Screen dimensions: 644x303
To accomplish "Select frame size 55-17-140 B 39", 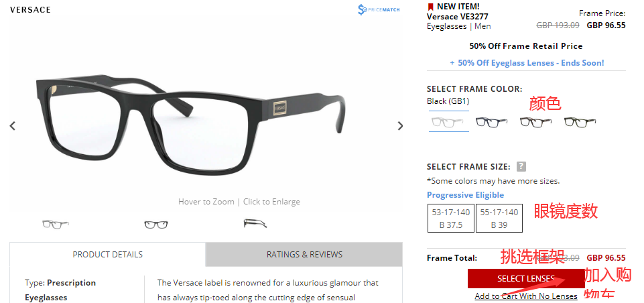I will click(x=499, y=219).
